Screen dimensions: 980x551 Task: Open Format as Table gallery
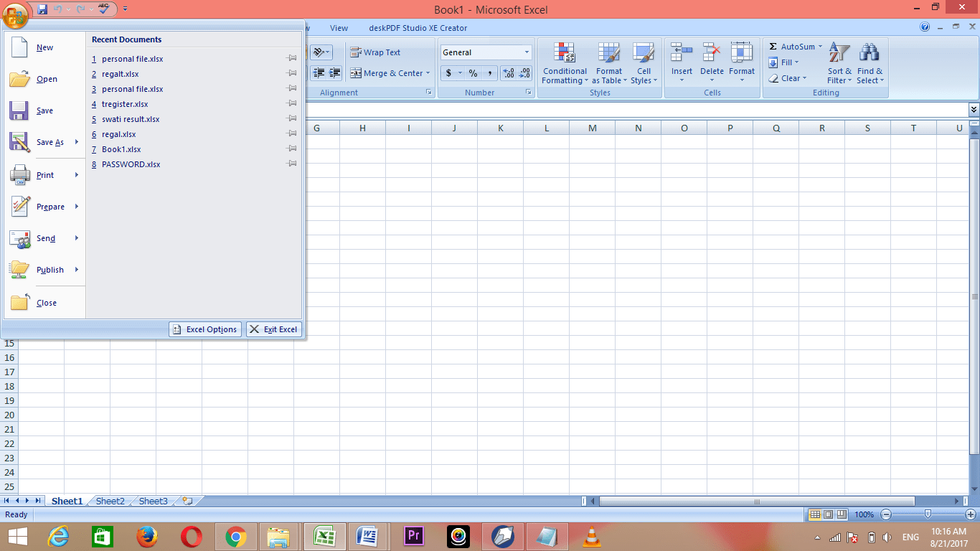[609, 63]
